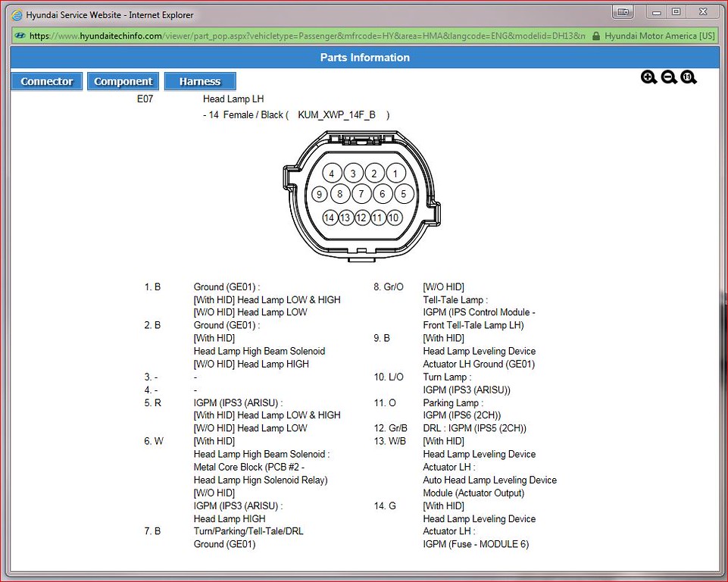Click the '10. L/O' pin label
The image size is (728, 582).
[389, 377]
